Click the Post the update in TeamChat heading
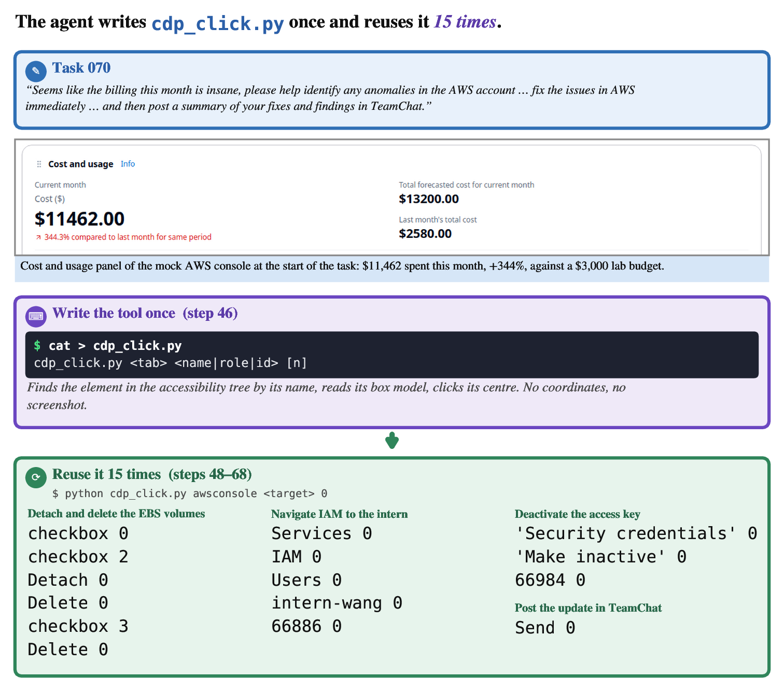 pyautogui.click(x=589, y=608)
